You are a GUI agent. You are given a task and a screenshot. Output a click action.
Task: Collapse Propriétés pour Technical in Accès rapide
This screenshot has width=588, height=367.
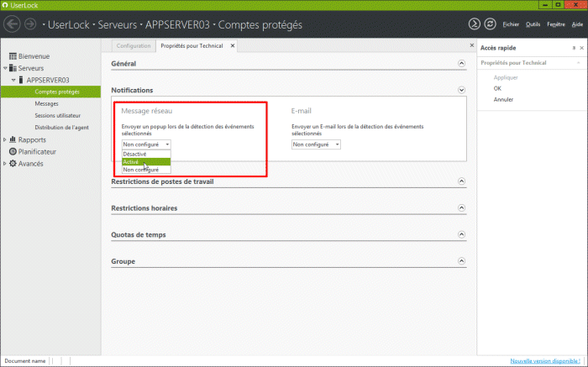click(578, 63)
